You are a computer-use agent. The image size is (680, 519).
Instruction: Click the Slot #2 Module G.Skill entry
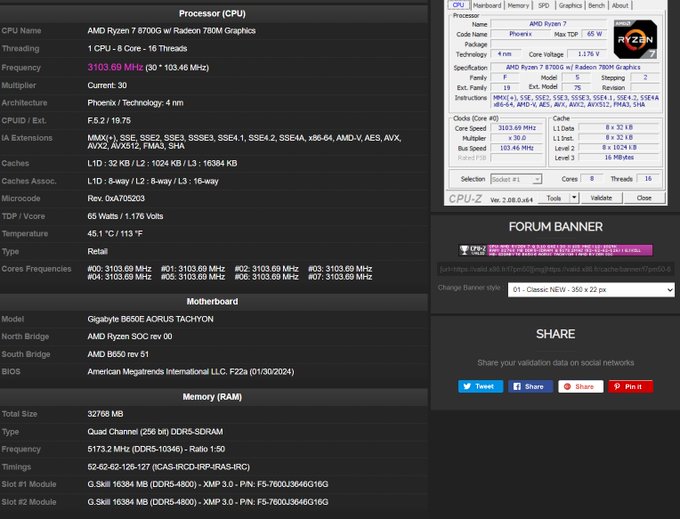(208, 502)
